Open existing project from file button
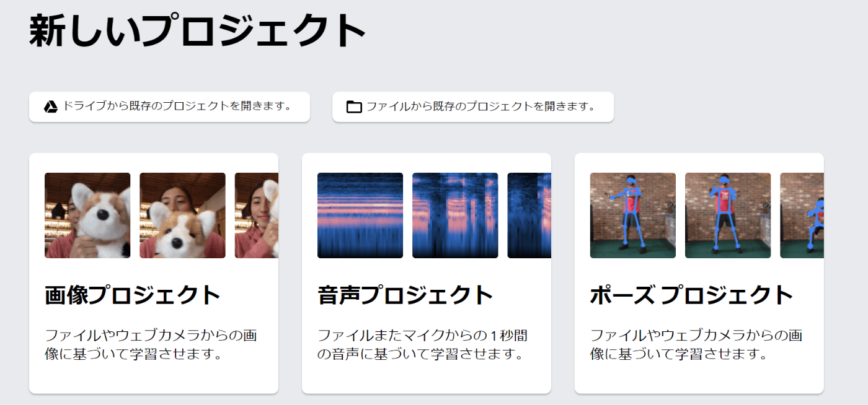The width and height of the screenshot is (868, 405). pos(473,107)
